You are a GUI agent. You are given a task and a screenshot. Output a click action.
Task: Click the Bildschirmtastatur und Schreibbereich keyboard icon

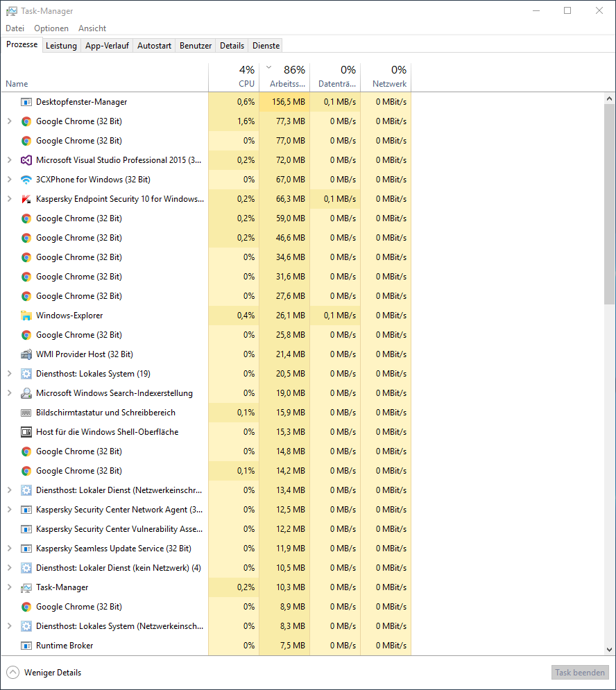[26, 413]
